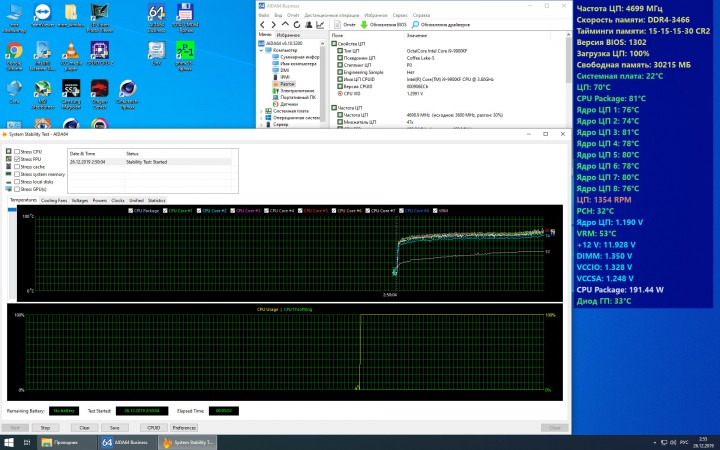Click Refresh icon in AIDA64 toolbar
Image resolution: width=720 pixels, height=450 pixels.
(297, 25)
